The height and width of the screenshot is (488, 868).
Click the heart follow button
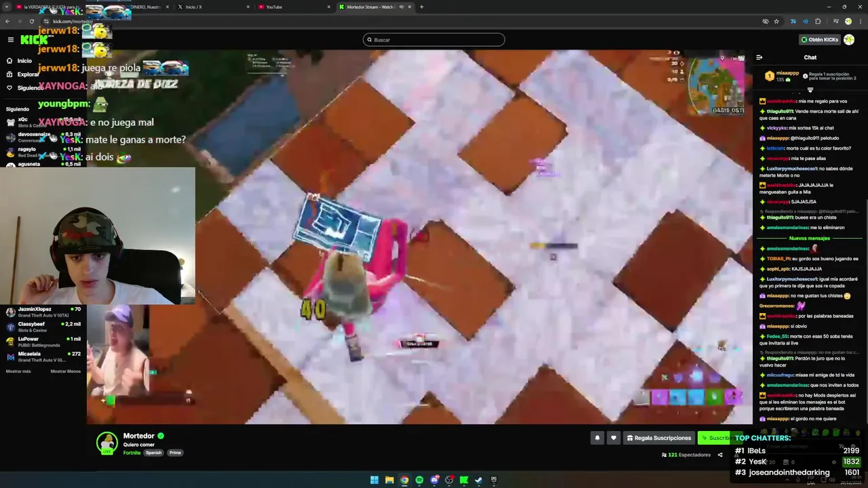[614, 438]
